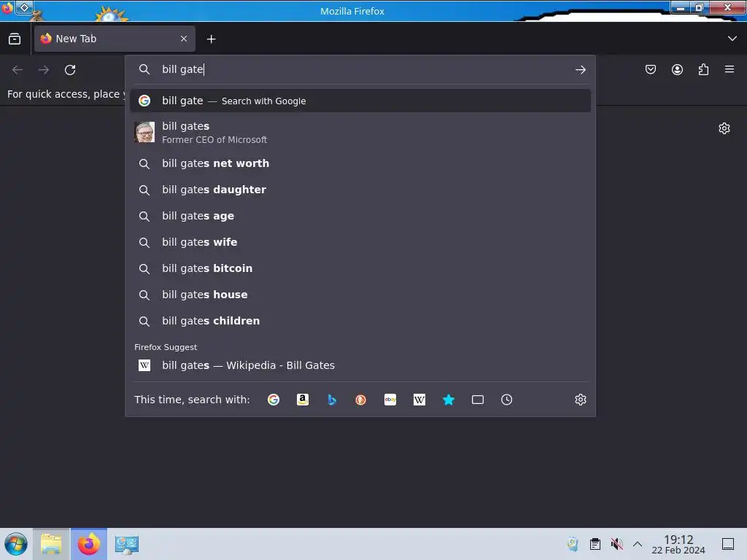The height and width of the screenshot is (560, 747).
Task: Click muted volume icon in tray
Action: tap(617, 544)
